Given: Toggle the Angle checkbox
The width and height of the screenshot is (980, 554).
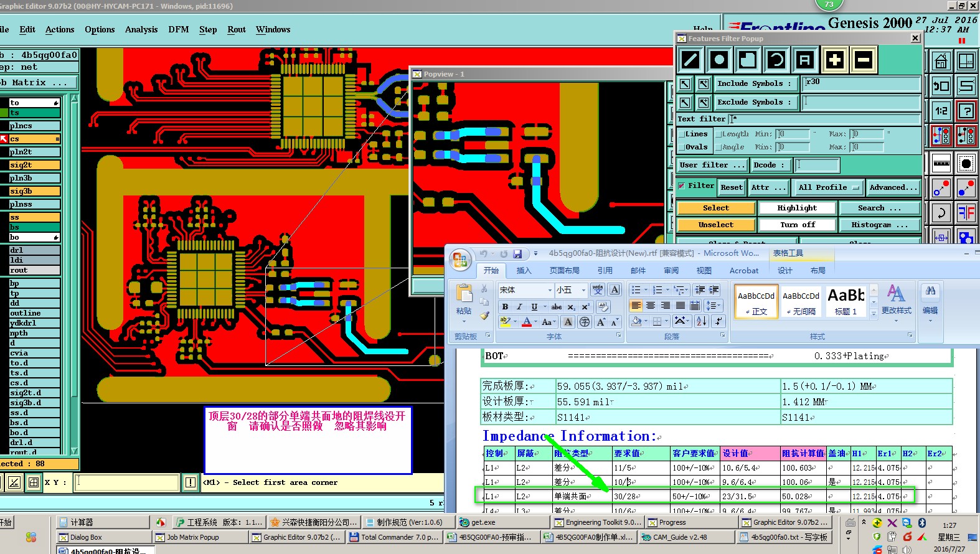Looking at the screenshot, I should [x=719, y=147].
